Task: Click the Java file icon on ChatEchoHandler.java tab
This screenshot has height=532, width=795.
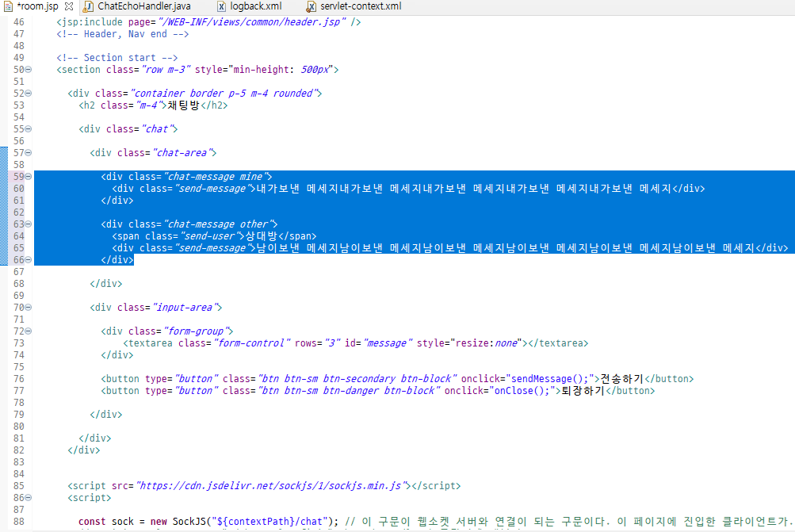Action: point(88,6)
